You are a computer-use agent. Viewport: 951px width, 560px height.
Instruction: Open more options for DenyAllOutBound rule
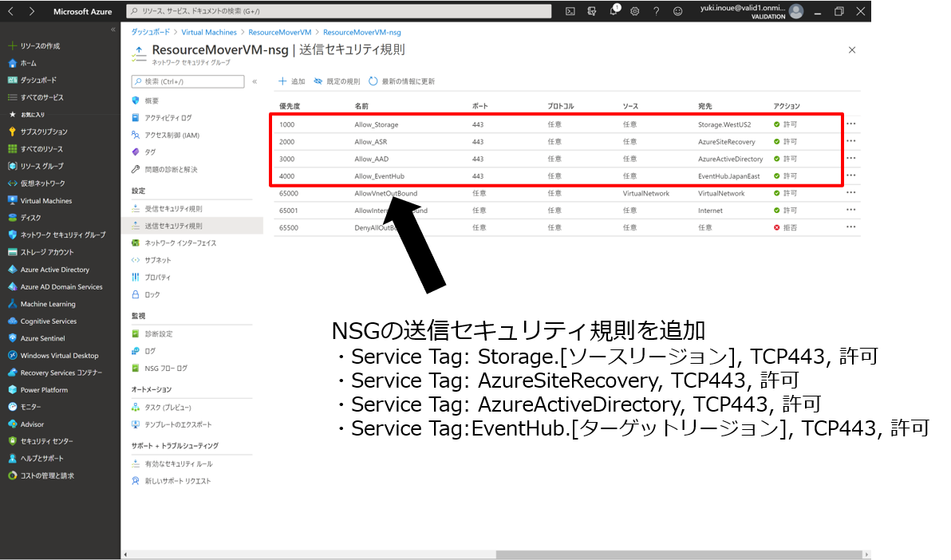851,227
